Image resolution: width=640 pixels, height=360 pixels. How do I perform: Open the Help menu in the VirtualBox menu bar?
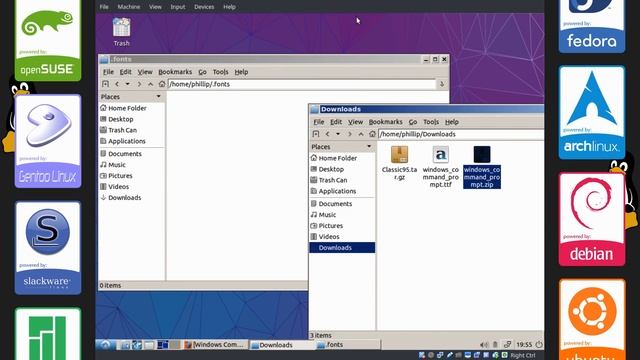click(x=229, y=7)
